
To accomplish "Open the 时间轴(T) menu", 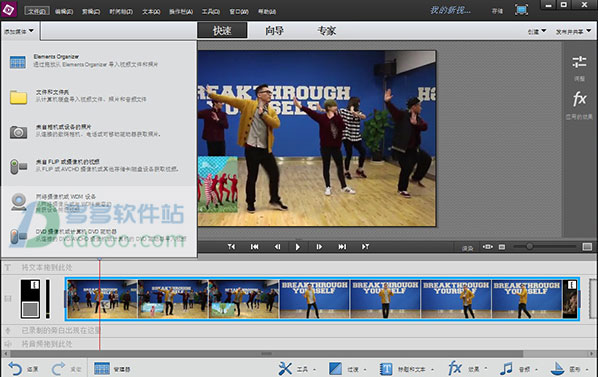I will click(121, 11).
